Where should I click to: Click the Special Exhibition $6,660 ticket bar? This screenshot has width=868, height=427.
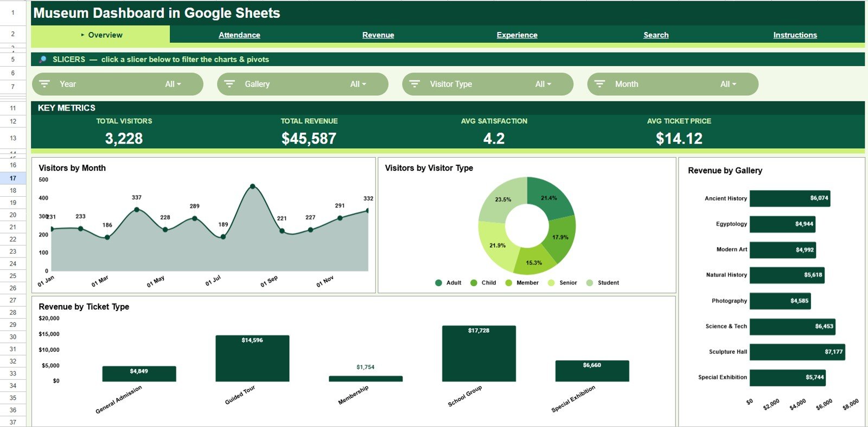(x=592, y=371)
